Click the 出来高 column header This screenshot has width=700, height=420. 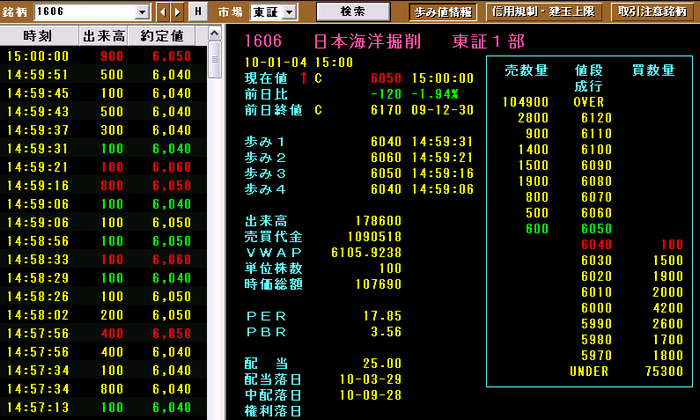tap(104, 36)
